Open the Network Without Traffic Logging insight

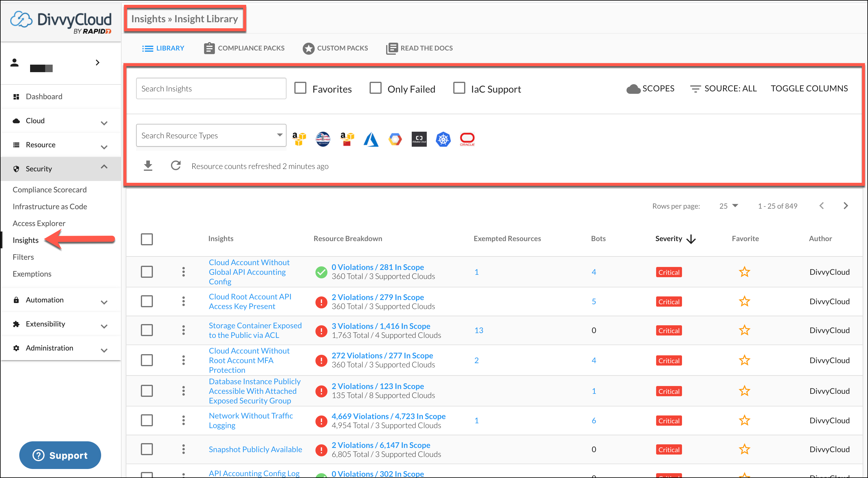pyautogui.click(x=251, y=421)
